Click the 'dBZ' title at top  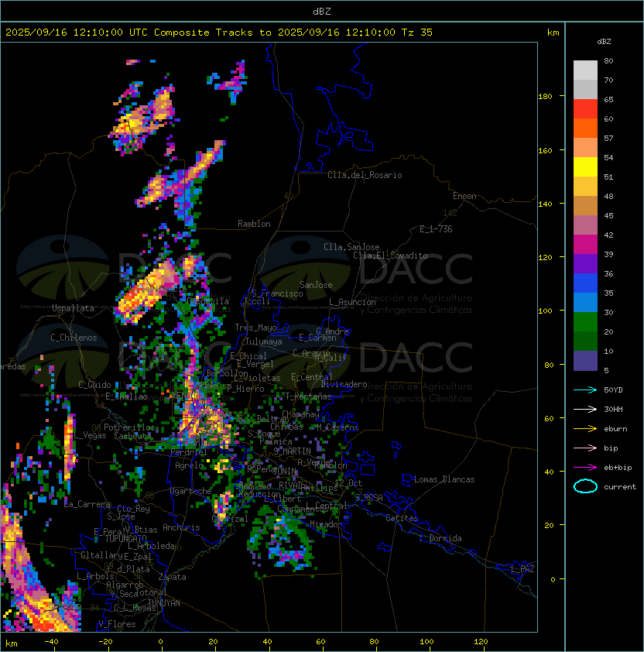(322, 11)
